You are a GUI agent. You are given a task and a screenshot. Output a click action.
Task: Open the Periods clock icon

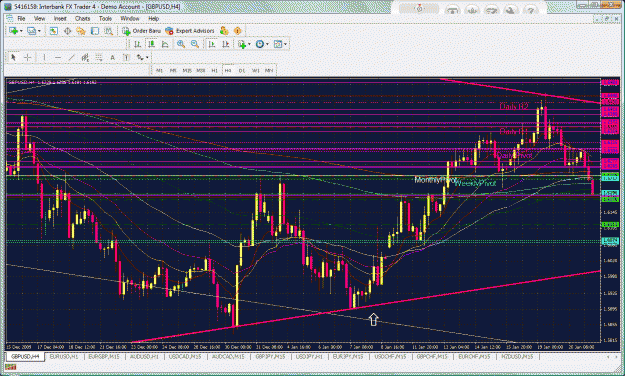(x=259, y=44)
